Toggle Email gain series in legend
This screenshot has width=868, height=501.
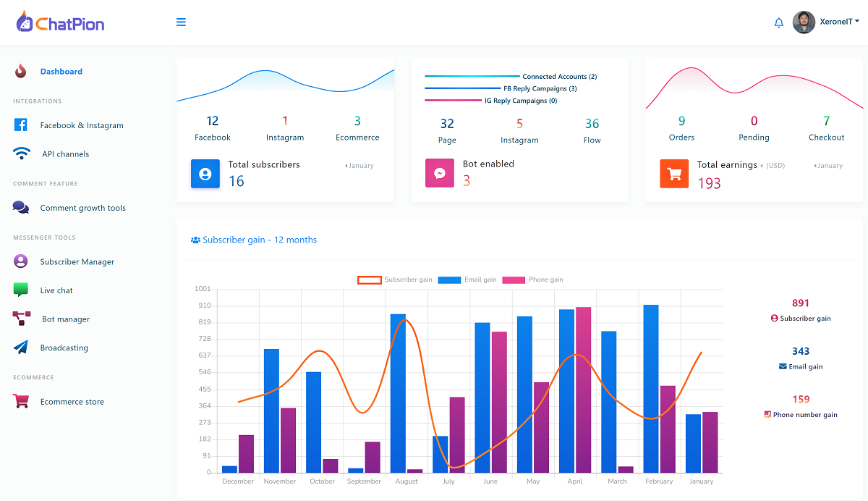(x=467, y=279)
